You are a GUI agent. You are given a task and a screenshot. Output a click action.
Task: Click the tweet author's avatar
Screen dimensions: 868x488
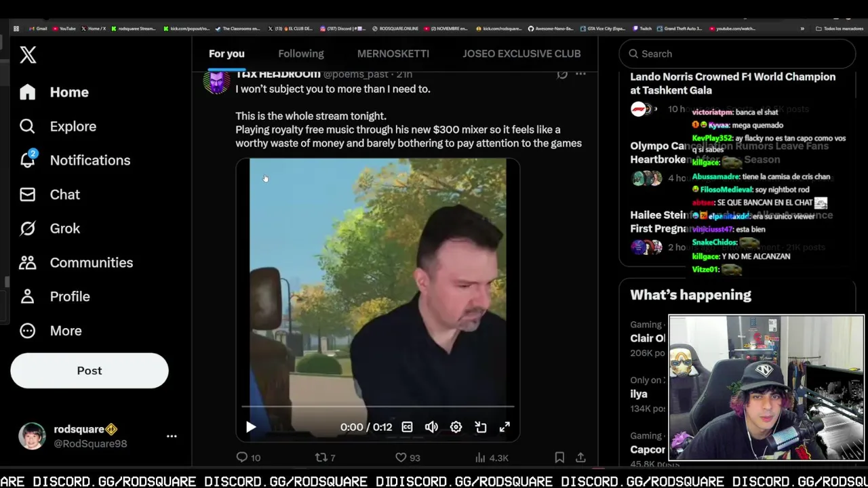point(216,81)
